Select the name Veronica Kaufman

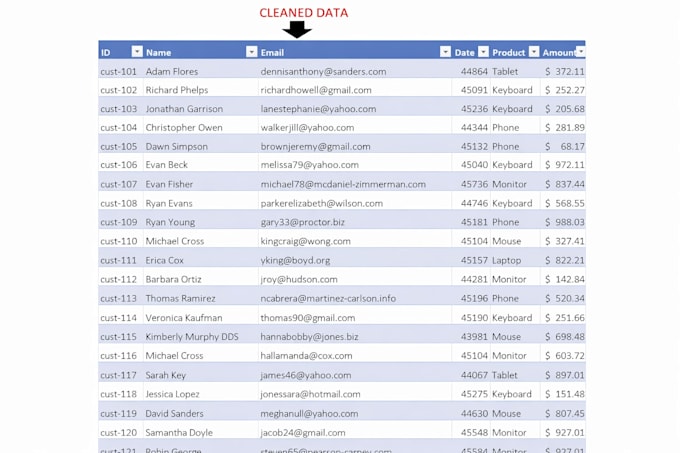point(184,318)
